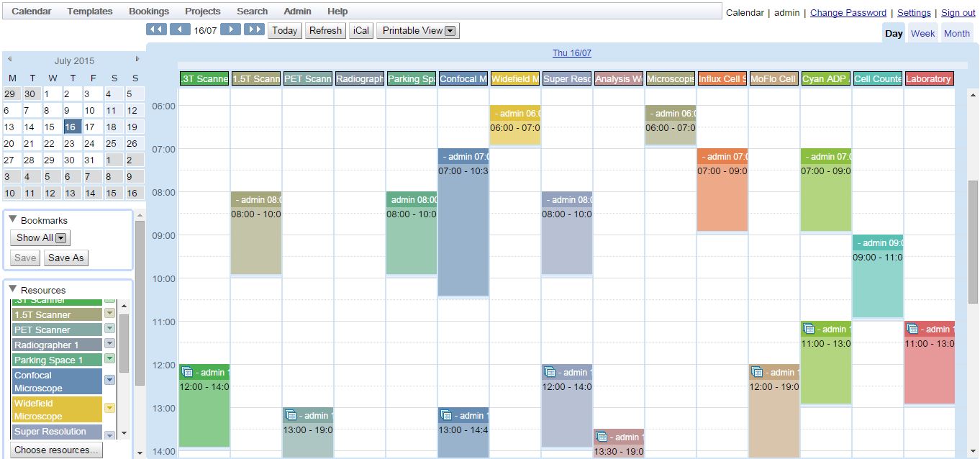Image resolution: width=980 pixels, height=459 pixels.
Task: Open the 1.5T Scanner resource dropdown arrow
Action: [x=109, y=313]
